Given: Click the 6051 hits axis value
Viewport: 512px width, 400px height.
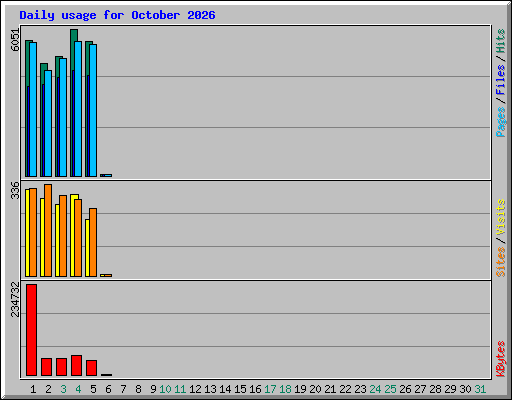Looking at the screenshot, I should coord(15,40).
